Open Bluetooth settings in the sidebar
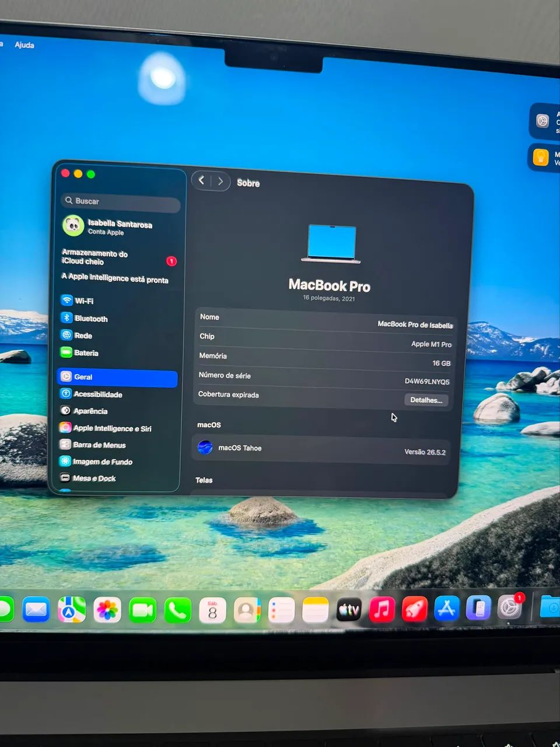 tap(85, 318)
